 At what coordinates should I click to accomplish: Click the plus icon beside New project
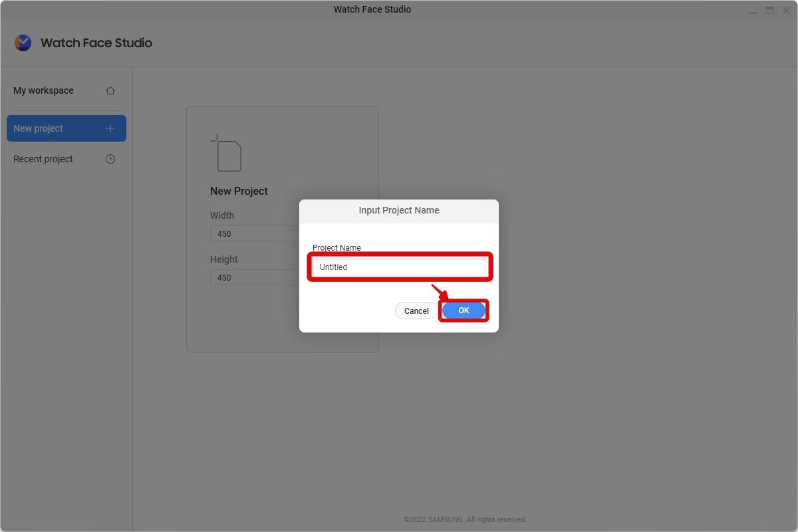[110, 128]
